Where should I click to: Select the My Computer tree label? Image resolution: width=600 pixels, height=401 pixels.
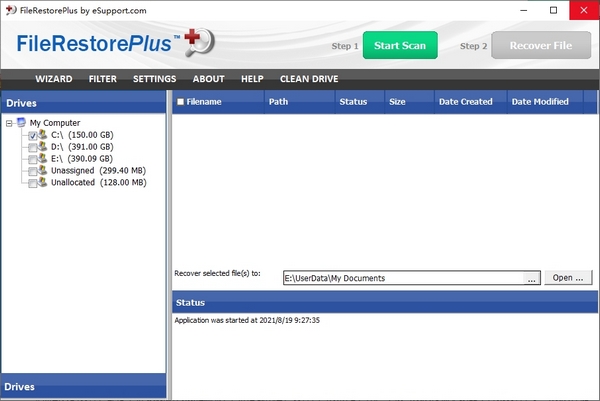coord(55,123)
